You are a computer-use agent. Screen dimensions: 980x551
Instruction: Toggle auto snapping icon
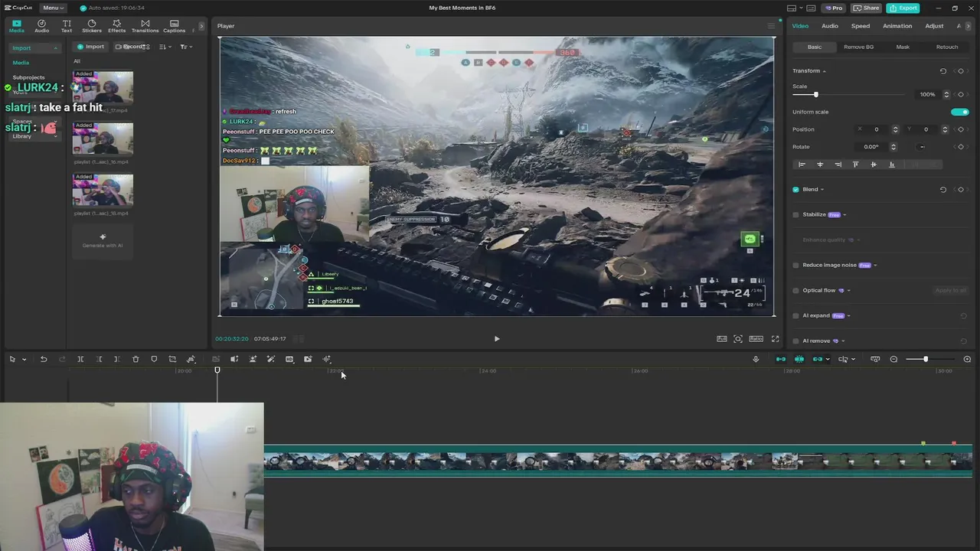pos(799,359)
